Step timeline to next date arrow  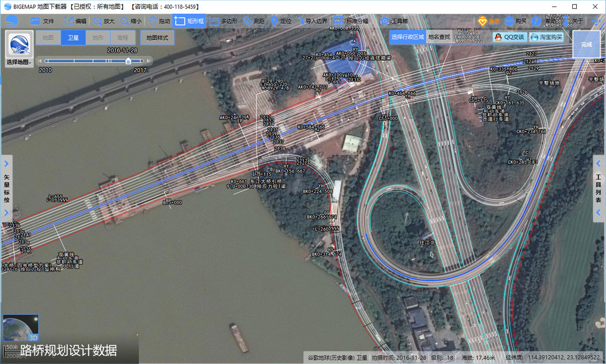pyautogui.click(x=149, y=61)
